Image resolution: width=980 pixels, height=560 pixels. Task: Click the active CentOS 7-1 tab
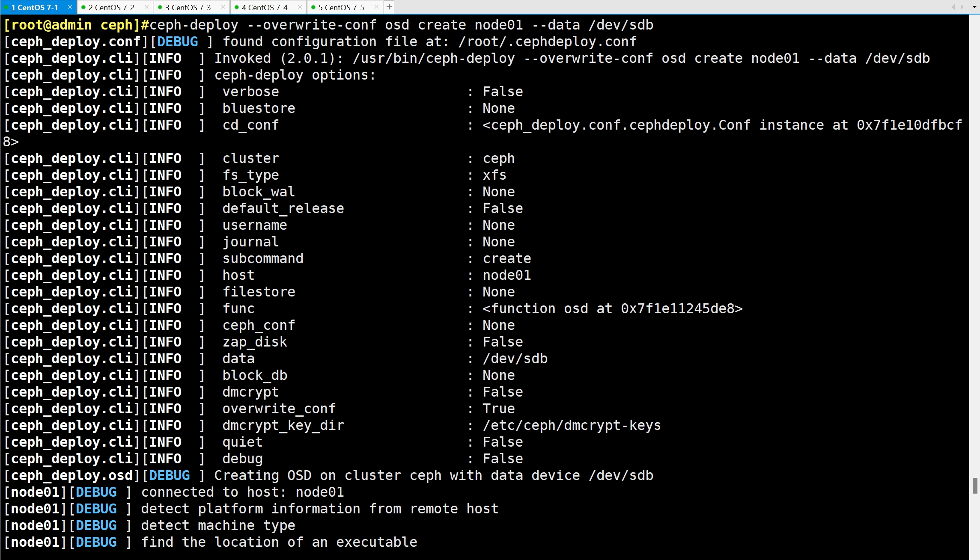[x=34, y=7]
